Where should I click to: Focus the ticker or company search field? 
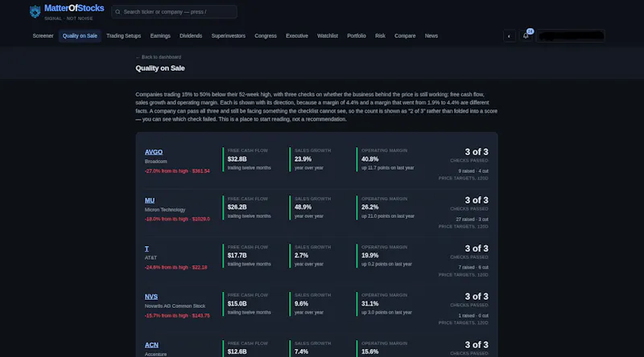tap(174, 12)
